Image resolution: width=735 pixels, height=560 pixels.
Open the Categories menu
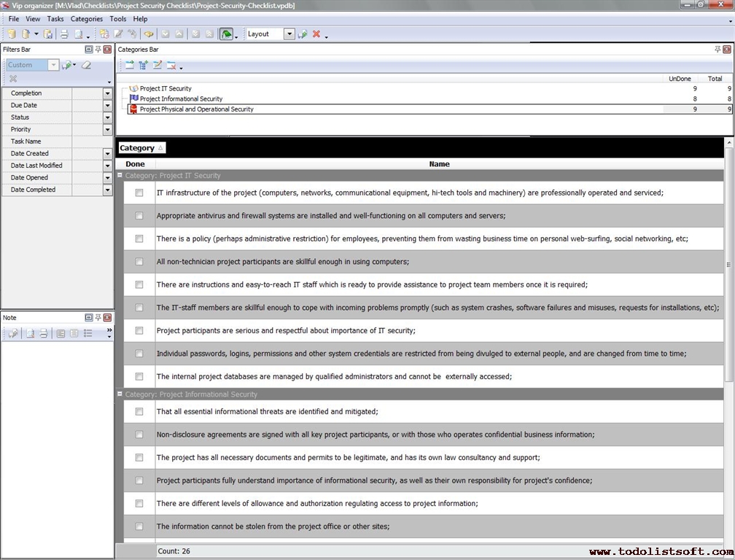click(86, 19)
